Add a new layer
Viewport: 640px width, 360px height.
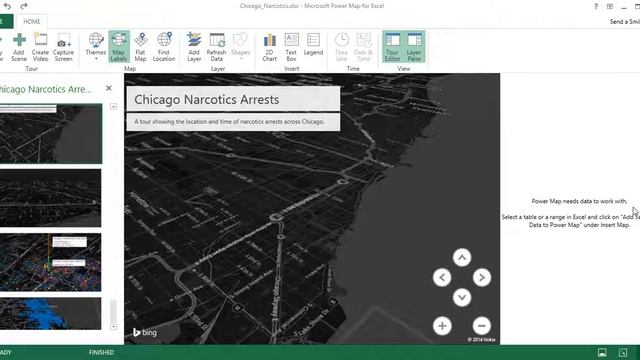click(194, 47)
